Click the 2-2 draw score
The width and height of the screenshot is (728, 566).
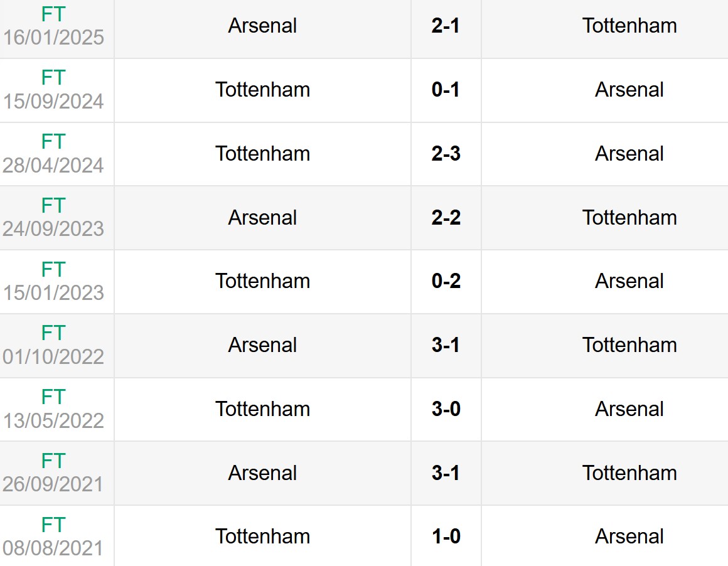446,218
